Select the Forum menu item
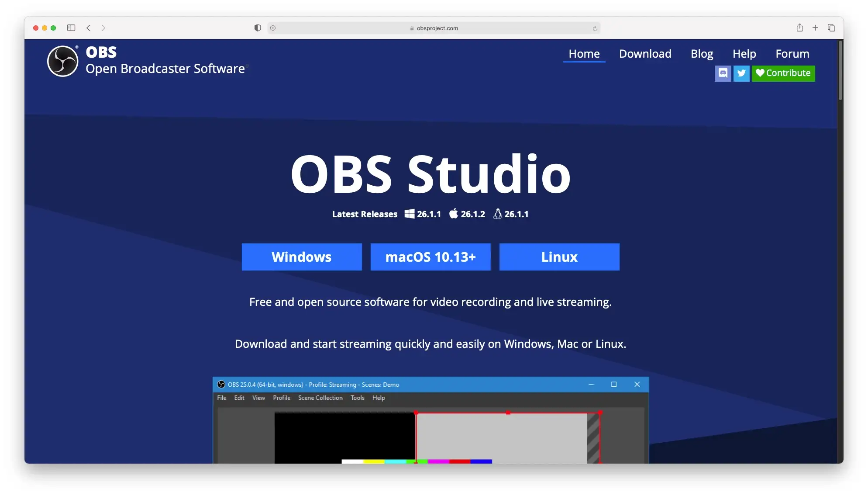 pyautogui.click(x=792, y=54)
